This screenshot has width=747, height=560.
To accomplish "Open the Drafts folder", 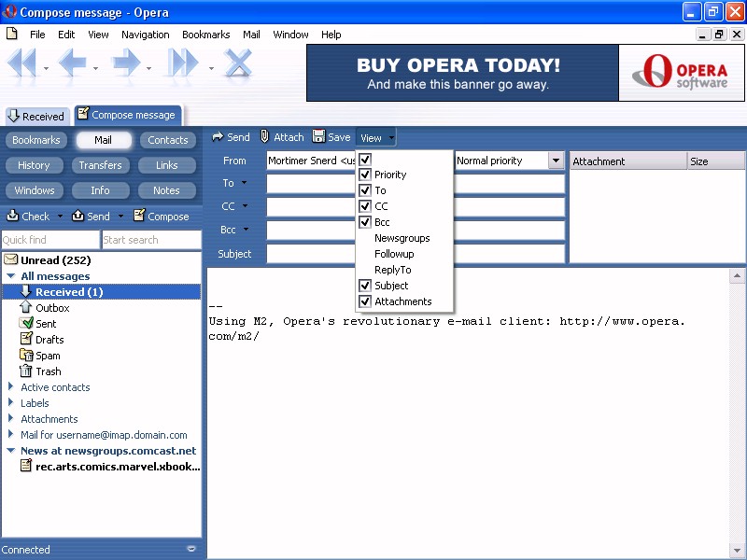I will (49, 340).
